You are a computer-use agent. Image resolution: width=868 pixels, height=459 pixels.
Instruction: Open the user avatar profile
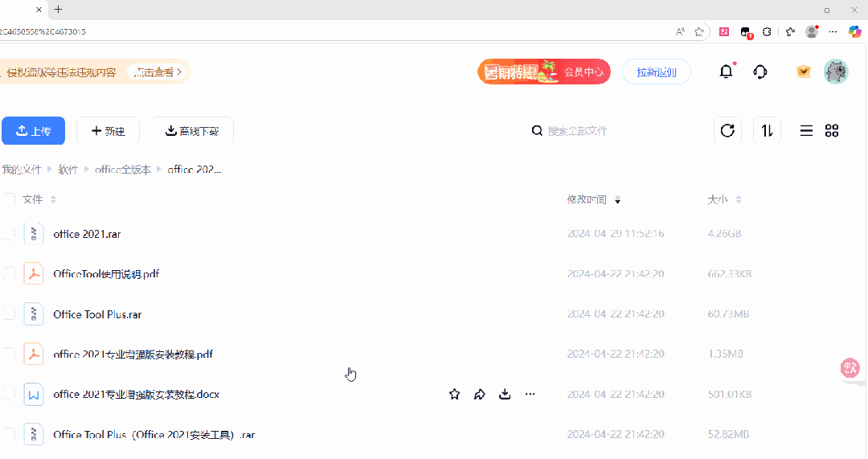click(x=836, y=72)
